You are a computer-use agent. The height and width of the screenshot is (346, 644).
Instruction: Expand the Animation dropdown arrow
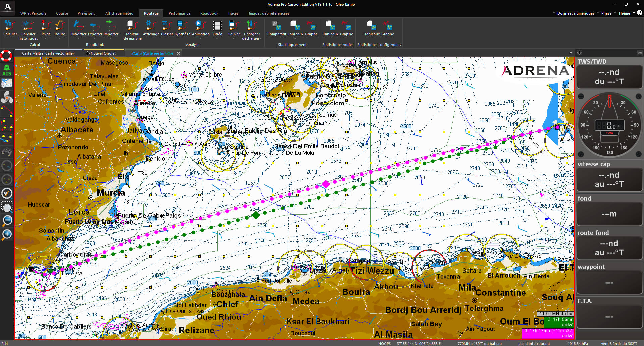coord(201,38)
